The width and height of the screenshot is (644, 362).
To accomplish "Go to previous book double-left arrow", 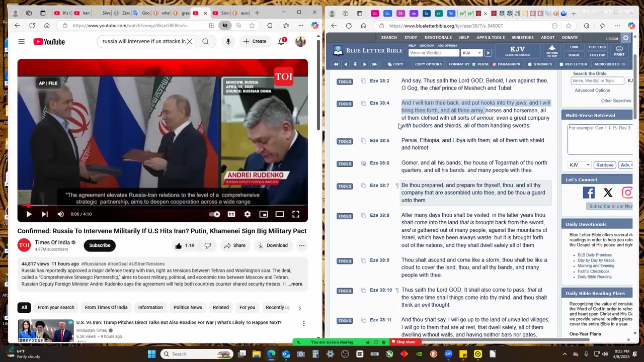I will 336,64.
